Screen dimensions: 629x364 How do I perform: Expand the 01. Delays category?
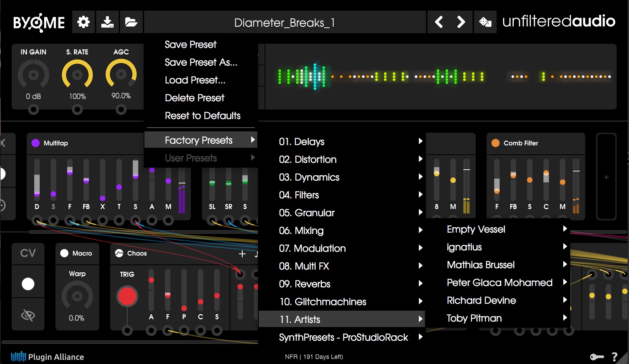click(x=342, y=141)
